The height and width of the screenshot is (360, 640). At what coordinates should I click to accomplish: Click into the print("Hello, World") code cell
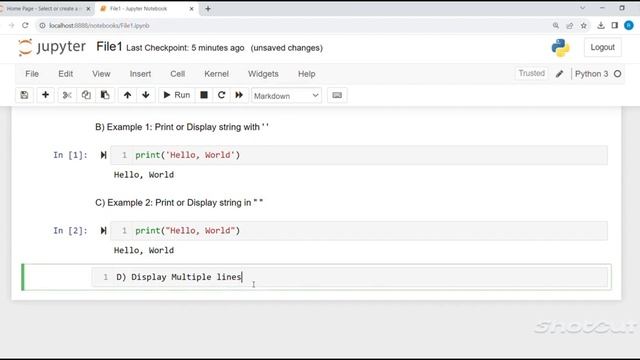pos(359,231)
